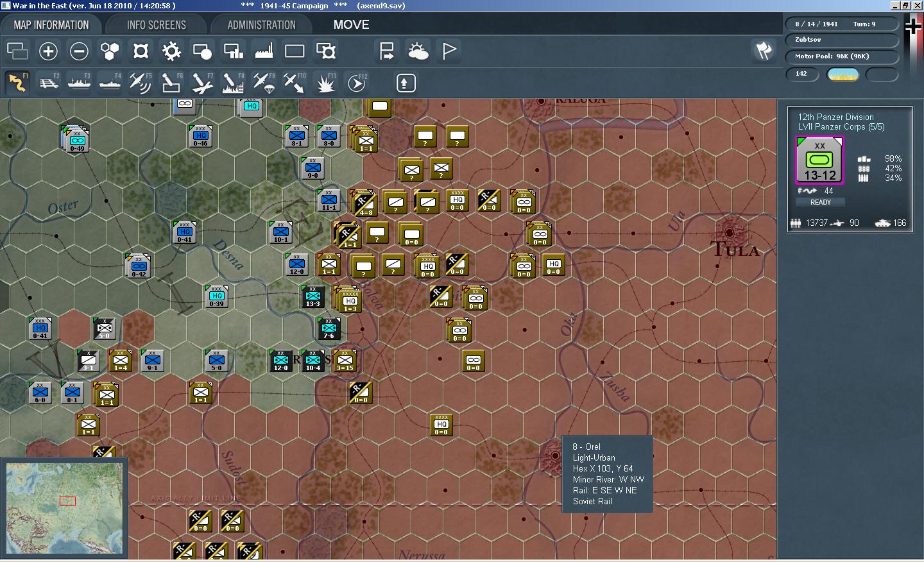Switch to the INFO SCREENS tab
The image size is (924, 562).
click(156, 25)
